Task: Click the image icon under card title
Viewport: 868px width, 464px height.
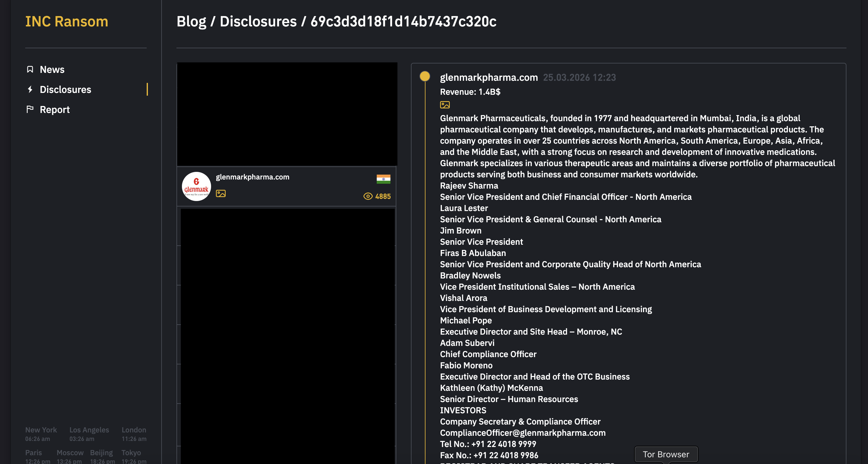Action: pyautogui.click(x=221, y=193)
